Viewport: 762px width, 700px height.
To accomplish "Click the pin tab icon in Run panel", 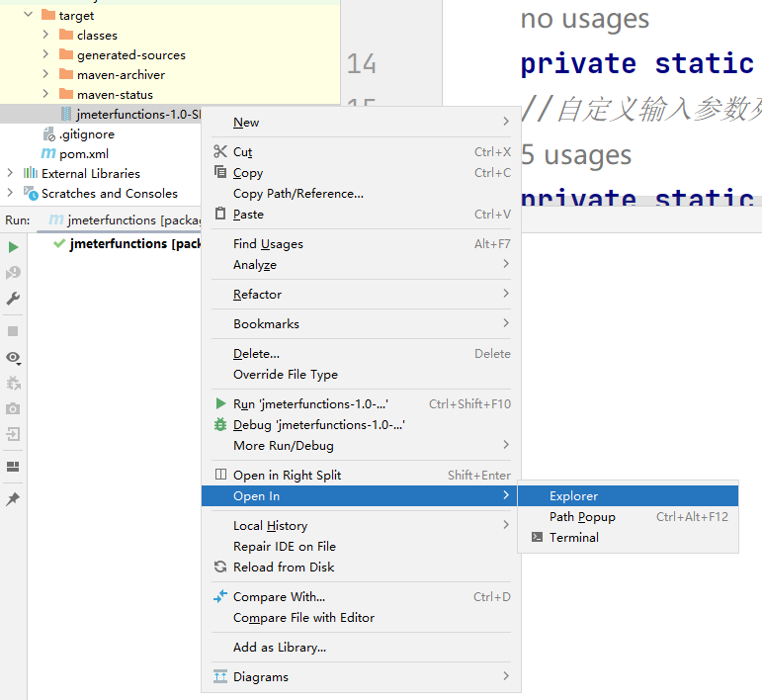I will tap(13, 500).
